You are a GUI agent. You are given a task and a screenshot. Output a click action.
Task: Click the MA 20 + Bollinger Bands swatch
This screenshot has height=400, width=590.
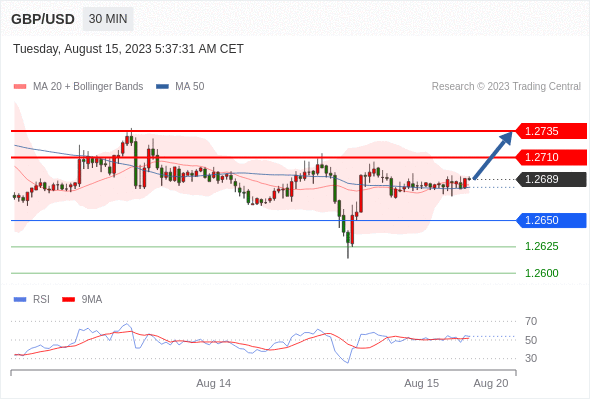click(20, 87)
